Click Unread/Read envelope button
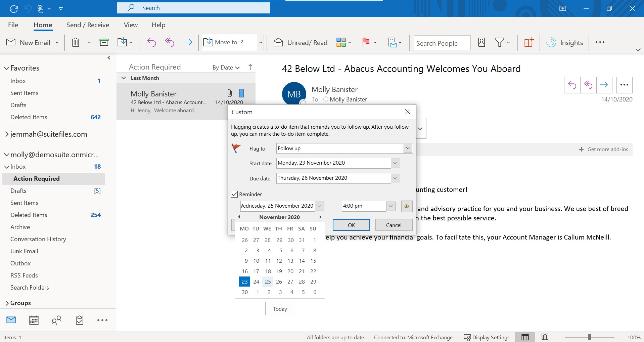The height and width of the screenshot is (342, 644). click(301, 43)
